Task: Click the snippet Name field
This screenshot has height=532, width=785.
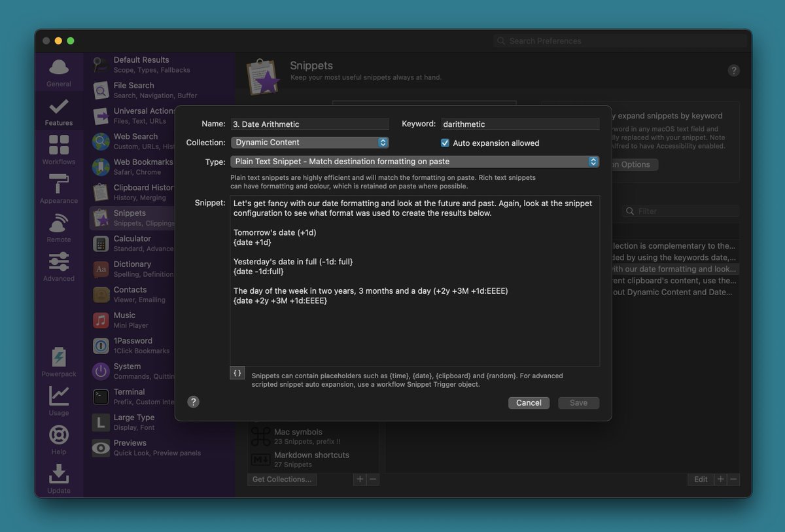Action: (309, 124)
